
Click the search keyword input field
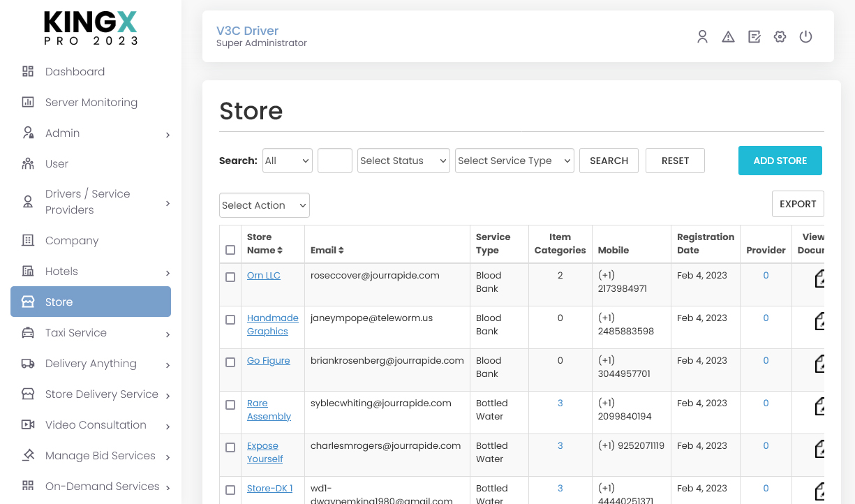pos(335,161)
